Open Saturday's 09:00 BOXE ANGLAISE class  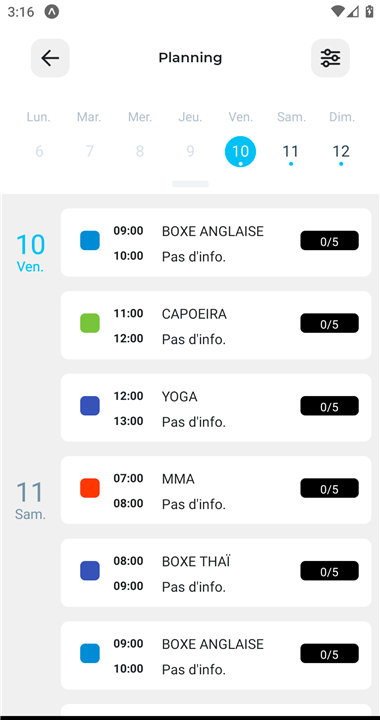(x=216, y=655)
